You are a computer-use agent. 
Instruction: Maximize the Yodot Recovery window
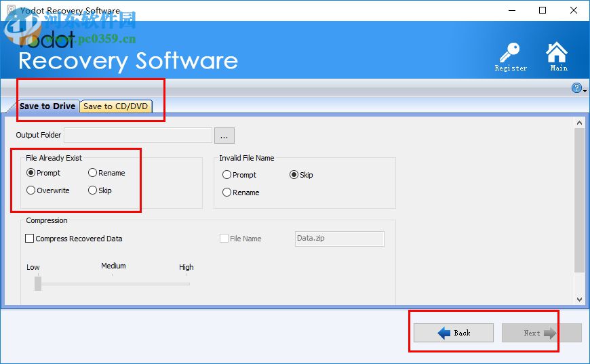(543, 10)
